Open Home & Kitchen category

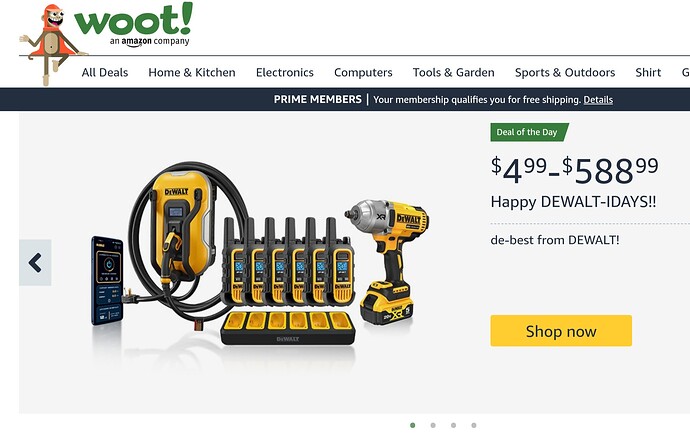pos(192,72)
